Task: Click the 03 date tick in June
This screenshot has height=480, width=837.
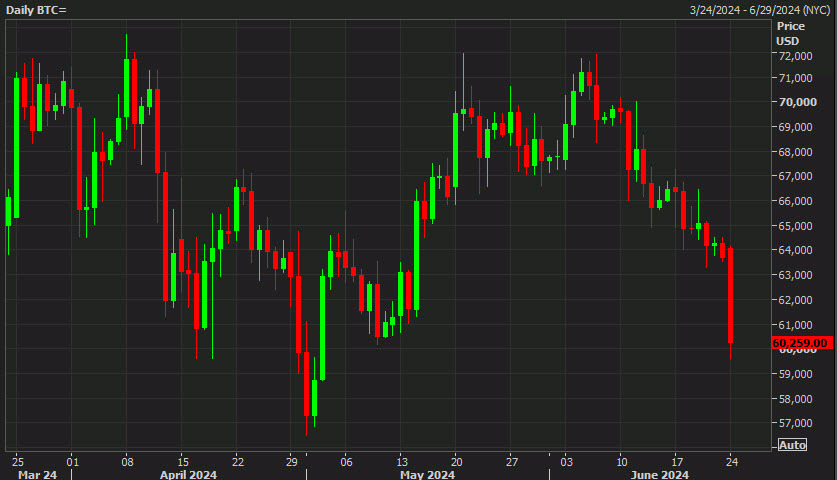Action: coord(566,462)
